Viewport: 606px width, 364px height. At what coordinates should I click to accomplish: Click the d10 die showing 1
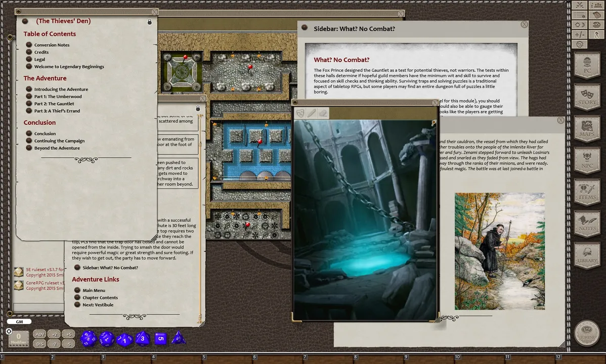coord(124,339)
